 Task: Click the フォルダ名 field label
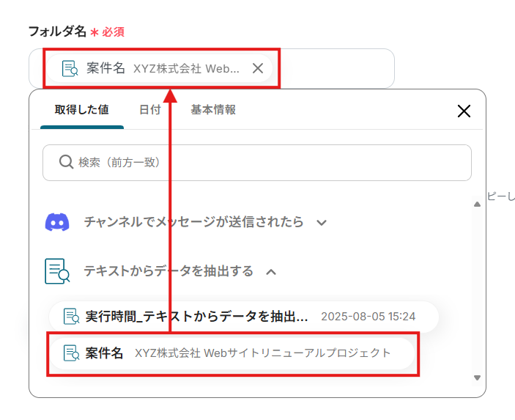click(57, 32)
